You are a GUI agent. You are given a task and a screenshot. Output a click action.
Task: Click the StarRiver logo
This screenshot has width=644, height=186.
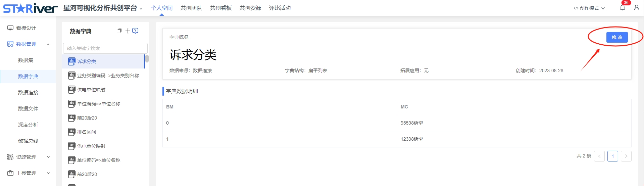pyautogui.click(x=31, y=8)
